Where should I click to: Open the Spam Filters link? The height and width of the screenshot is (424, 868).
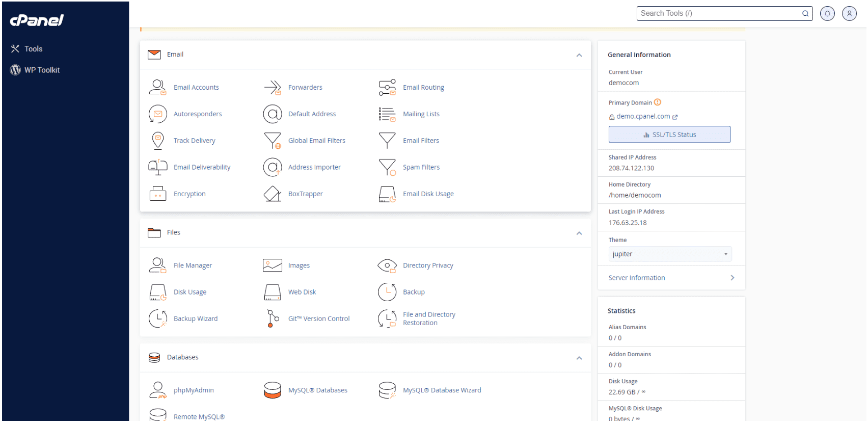(421, 167)
